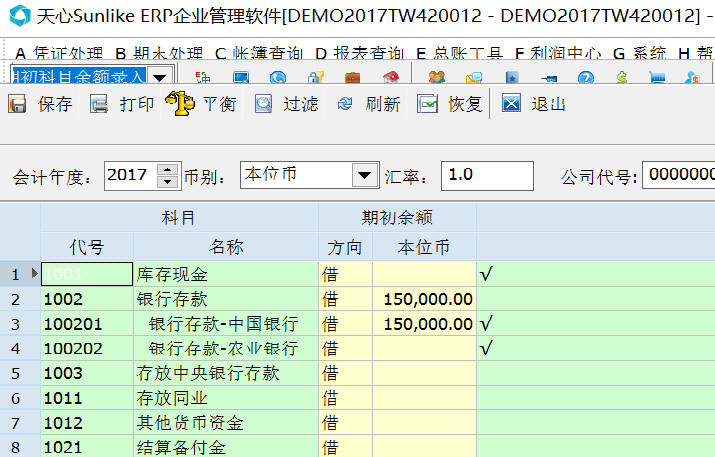Select the code cell 100202
Screen dimensions: 715x457
click(x=87, y=348)
